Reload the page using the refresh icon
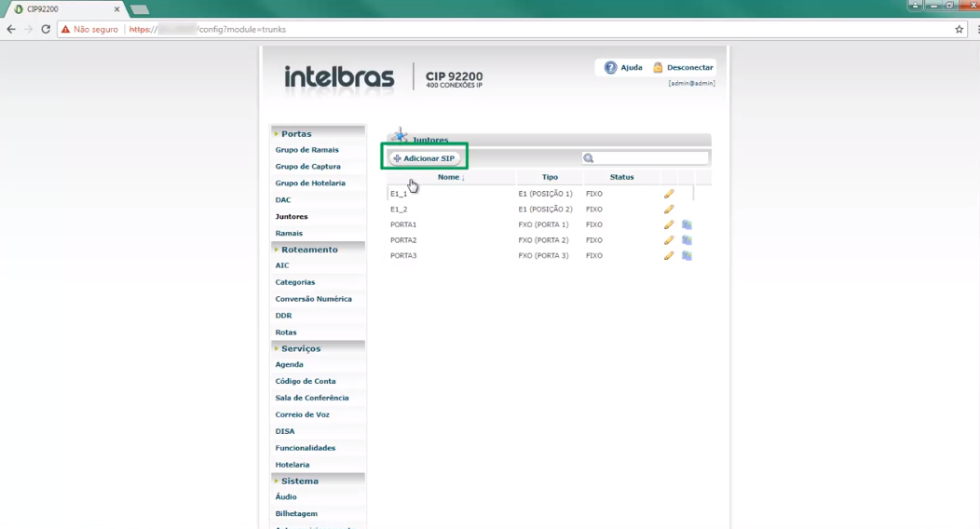The width and height of the screenshot is (980, 529). [x=46, y=29]
